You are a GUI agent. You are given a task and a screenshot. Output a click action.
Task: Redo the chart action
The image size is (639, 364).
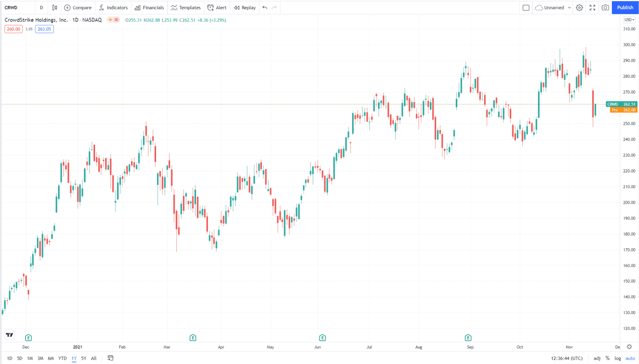click(x=274, y=8)
